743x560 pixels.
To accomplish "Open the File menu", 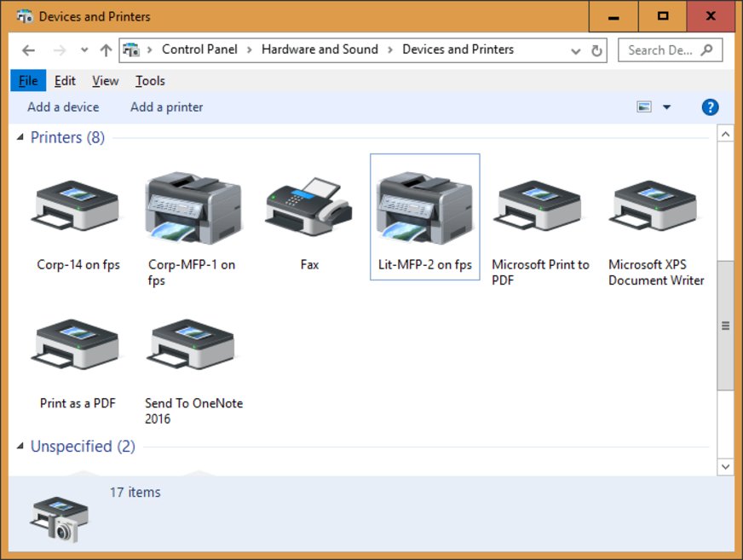I will (x=28, y=81).
